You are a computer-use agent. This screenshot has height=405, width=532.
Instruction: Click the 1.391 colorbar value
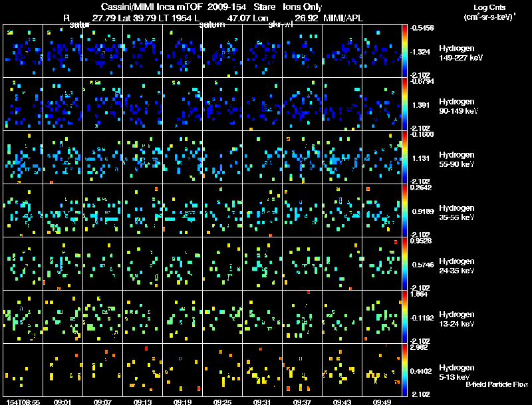tap(421, 105)
